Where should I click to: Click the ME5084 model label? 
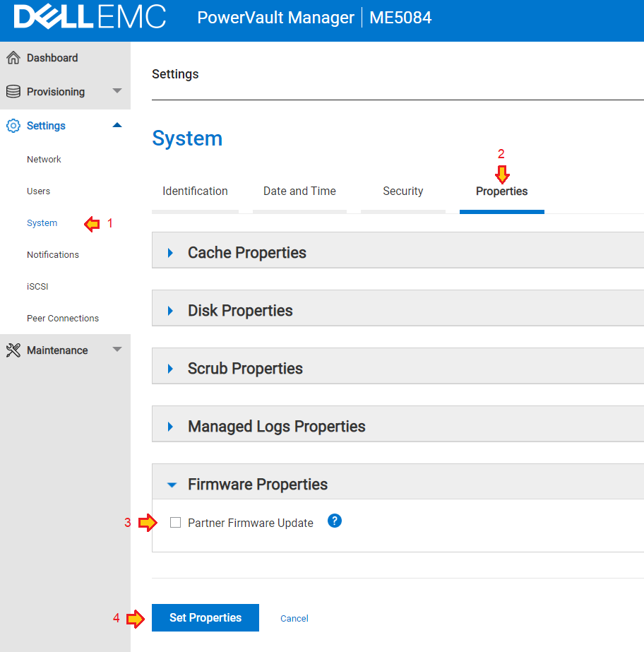coord(400,18)
